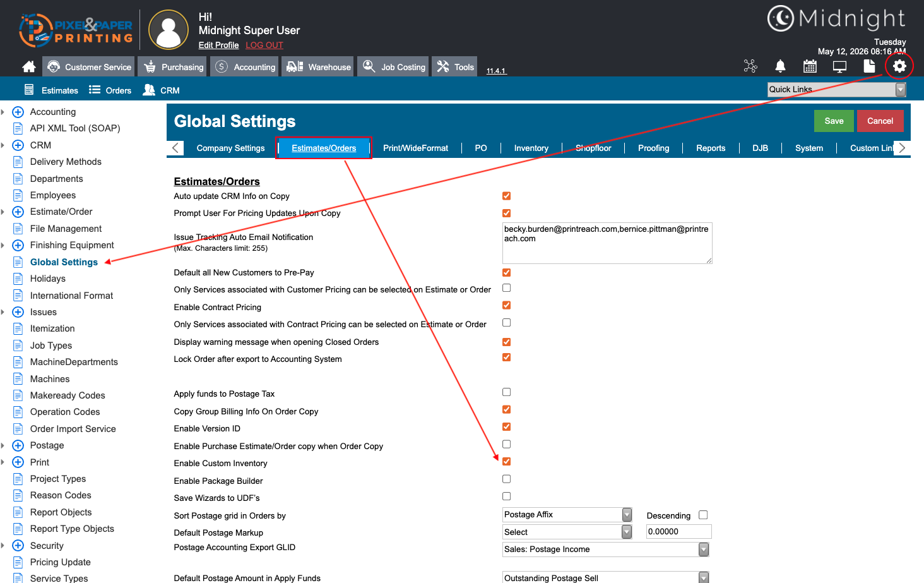The image size is (924, 583).
Task: Open the Quick Links dropdown
Action: (837, 90)
